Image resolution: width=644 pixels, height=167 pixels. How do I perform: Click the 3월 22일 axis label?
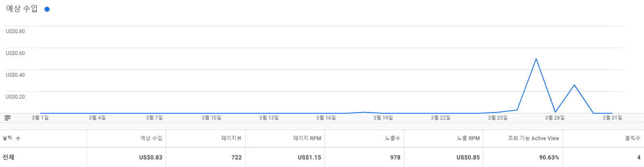pos(441,118)
